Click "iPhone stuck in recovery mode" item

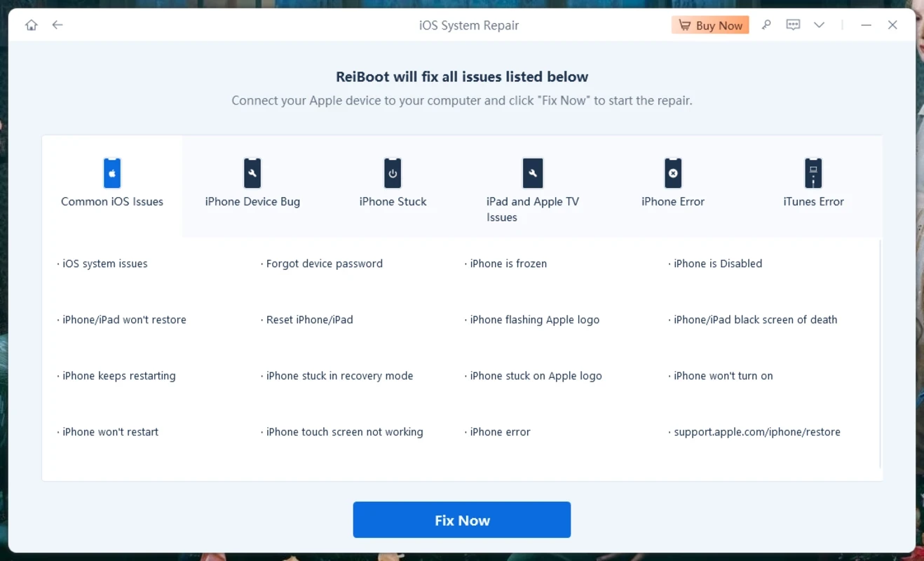(x=339, y=376)
